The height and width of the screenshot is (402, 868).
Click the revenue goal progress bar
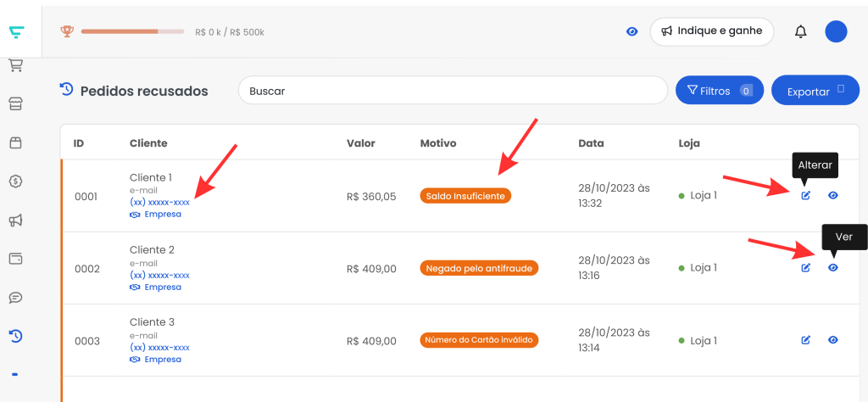133,31
